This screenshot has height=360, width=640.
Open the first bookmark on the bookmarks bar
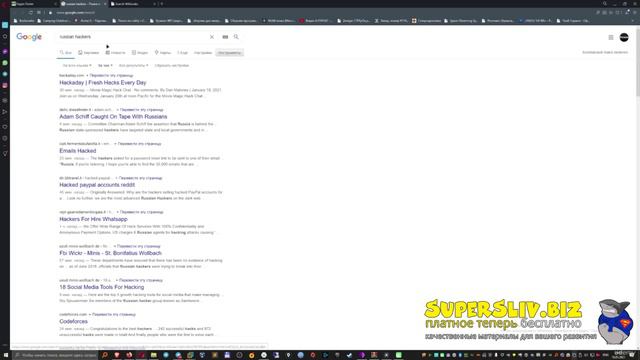pos(24,20)
